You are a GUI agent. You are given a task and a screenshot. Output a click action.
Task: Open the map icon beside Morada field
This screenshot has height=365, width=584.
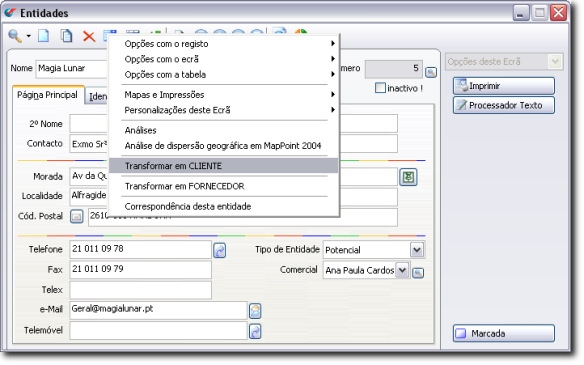[x=408, y=177]
